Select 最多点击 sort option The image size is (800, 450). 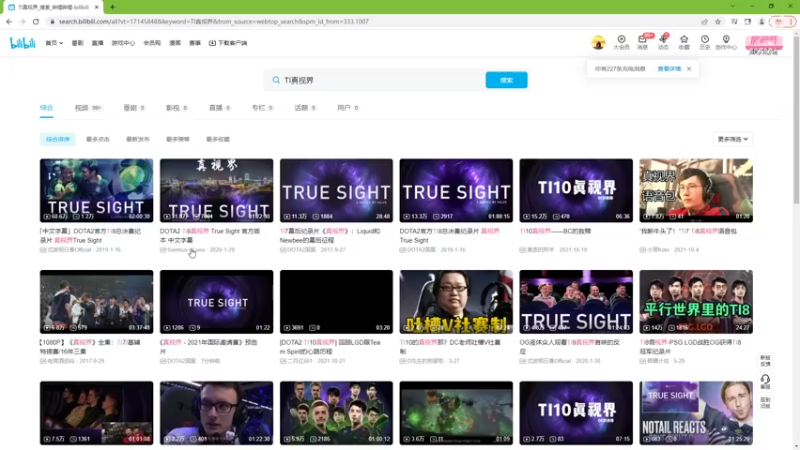click(x=97, y=139)
